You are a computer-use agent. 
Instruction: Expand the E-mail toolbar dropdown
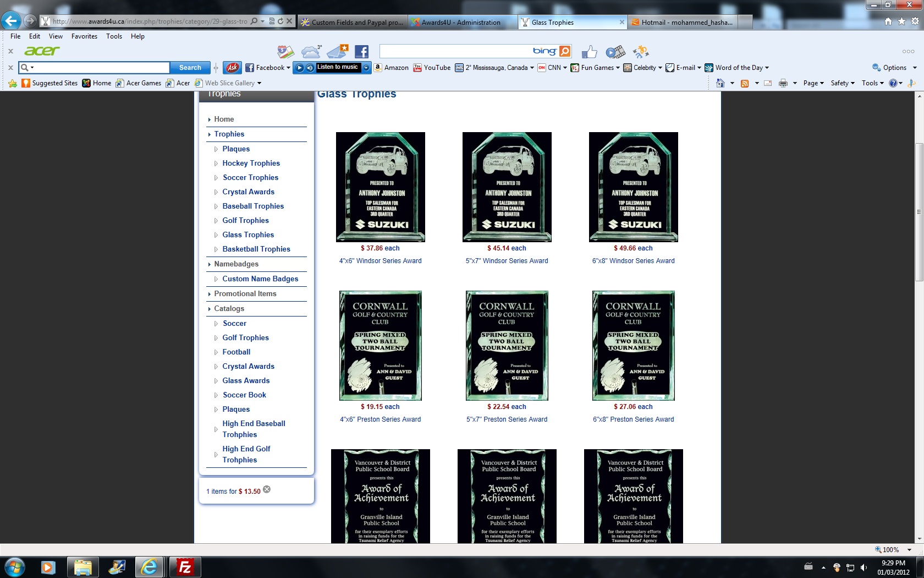[699, 68]
